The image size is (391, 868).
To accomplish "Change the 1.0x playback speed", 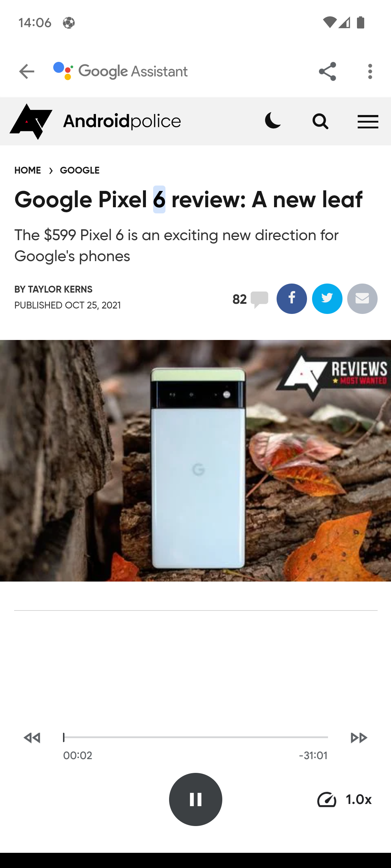I will 344,799.
